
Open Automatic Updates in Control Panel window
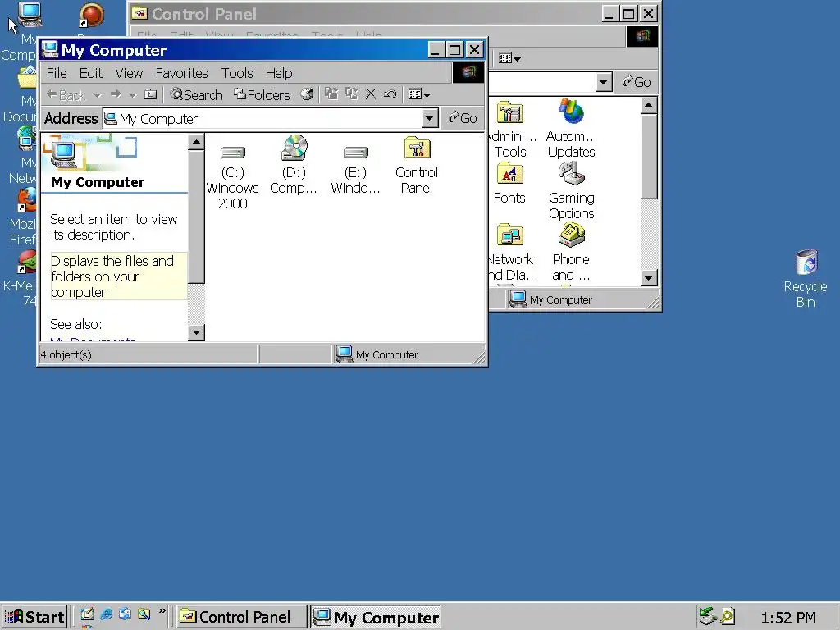tap(571, 129)
